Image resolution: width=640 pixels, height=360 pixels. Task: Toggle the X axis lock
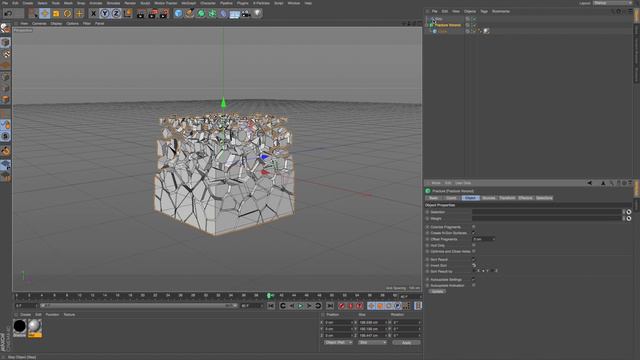point(93,13)
